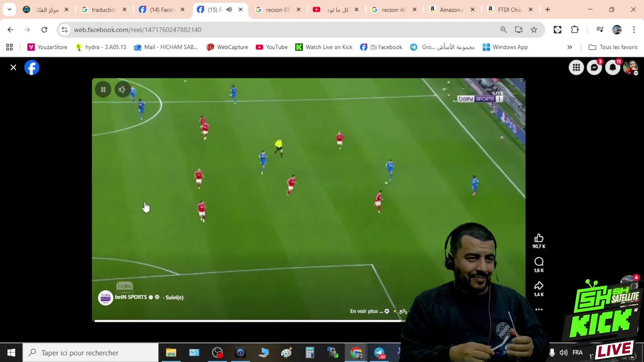Go back to the previous page
Screen dimensions: 644x362
pyautogui.click(x=11, y=30)
